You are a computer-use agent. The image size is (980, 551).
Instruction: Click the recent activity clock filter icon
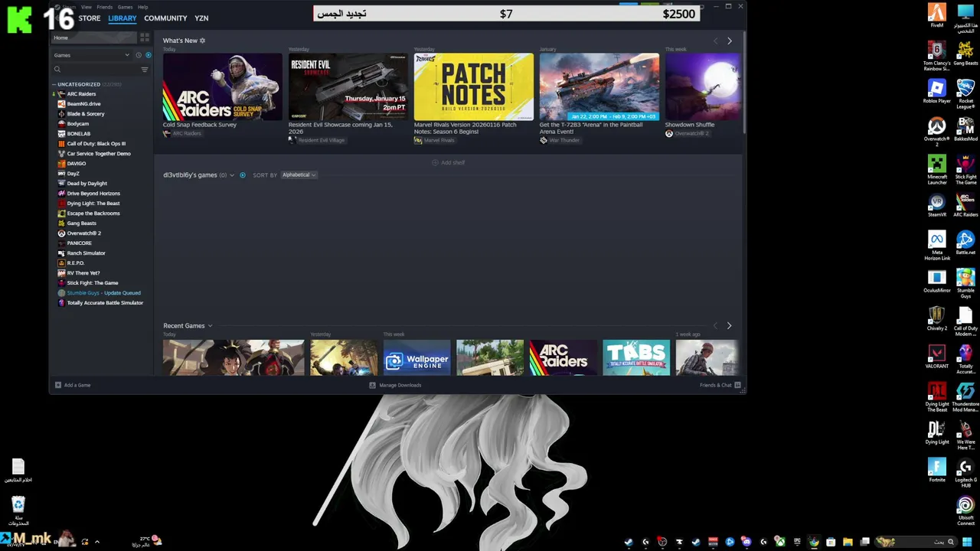tap(139, 55)
